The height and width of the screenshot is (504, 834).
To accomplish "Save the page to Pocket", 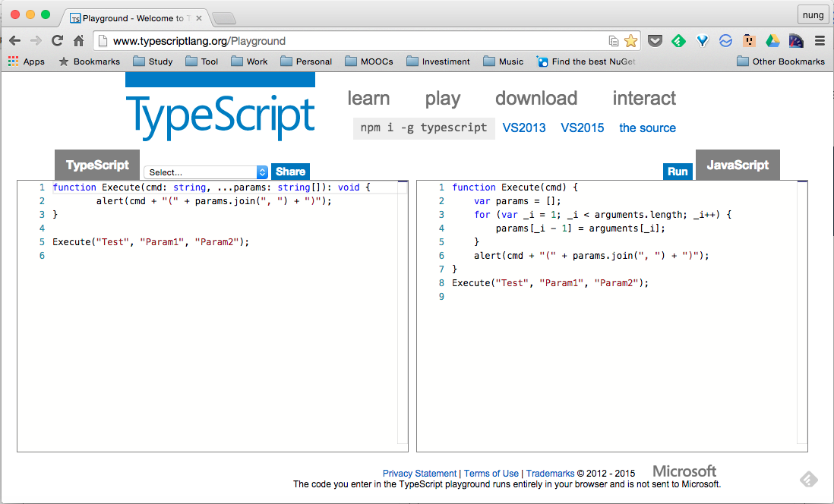I will (x=655, y=41).
